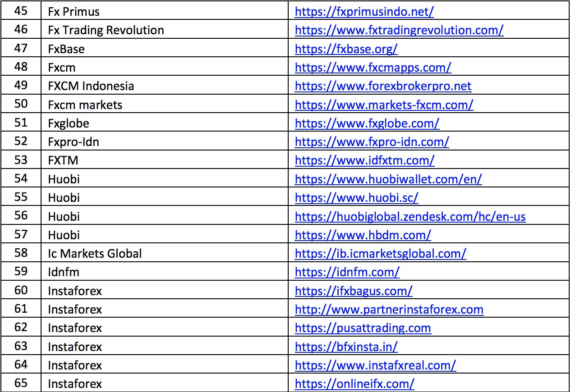Follow the pusattrading.com link
This screenshot has width=571, height=392.
tap(363, 328)
